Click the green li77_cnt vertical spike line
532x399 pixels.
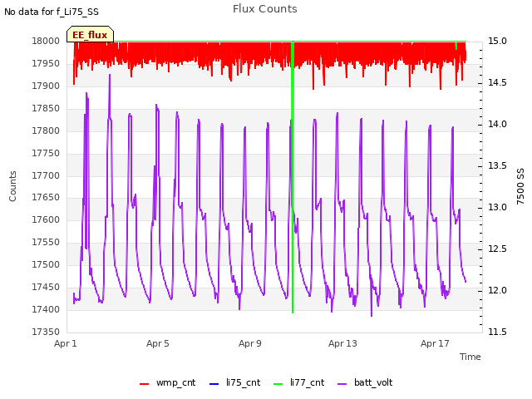[293, 176]
